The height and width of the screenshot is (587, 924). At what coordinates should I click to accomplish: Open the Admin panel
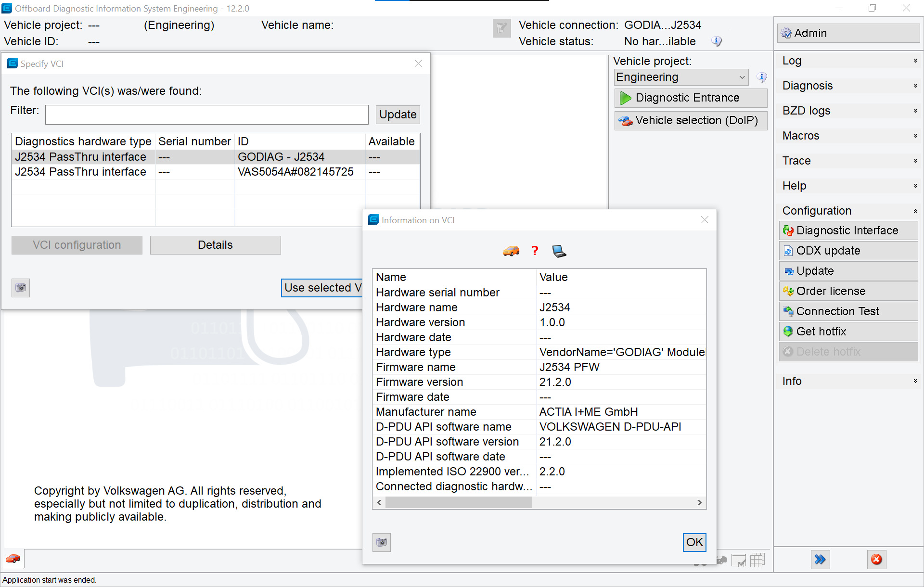[848, 33]
